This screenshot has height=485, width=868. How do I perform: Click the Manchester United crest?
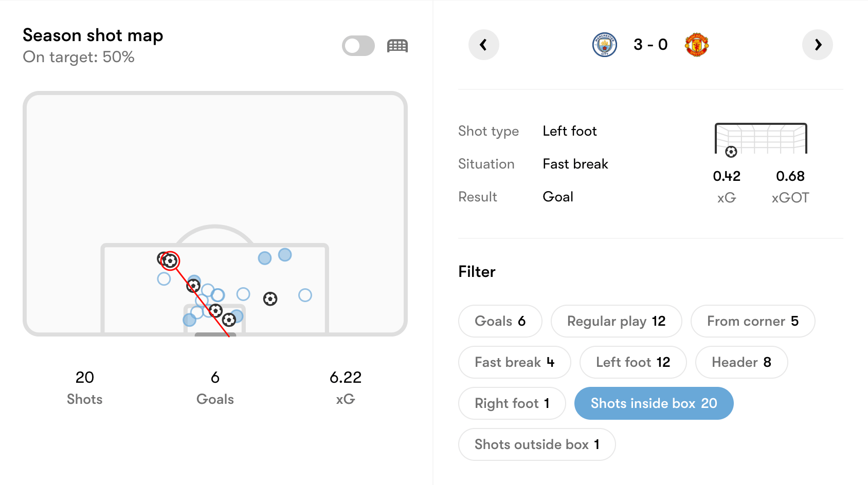[x=697, y=45]
